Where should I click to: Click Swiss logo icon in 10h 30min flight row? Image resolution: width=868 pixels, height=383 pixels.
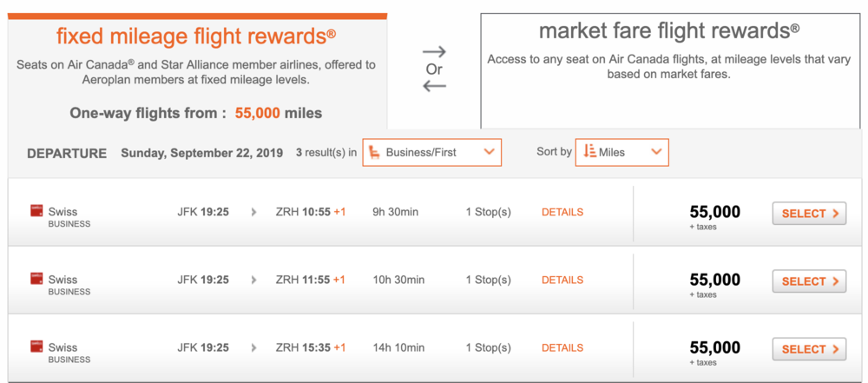pyautogui.click(x=36, y=278)
